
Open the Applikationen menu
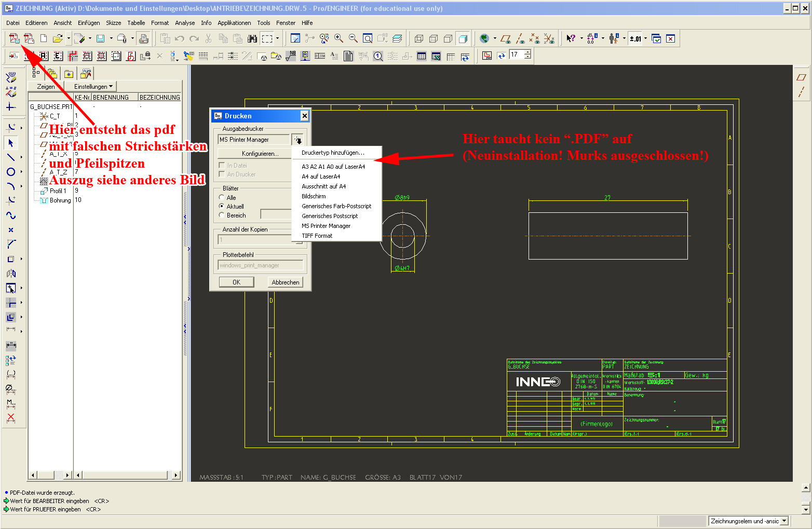234,23
